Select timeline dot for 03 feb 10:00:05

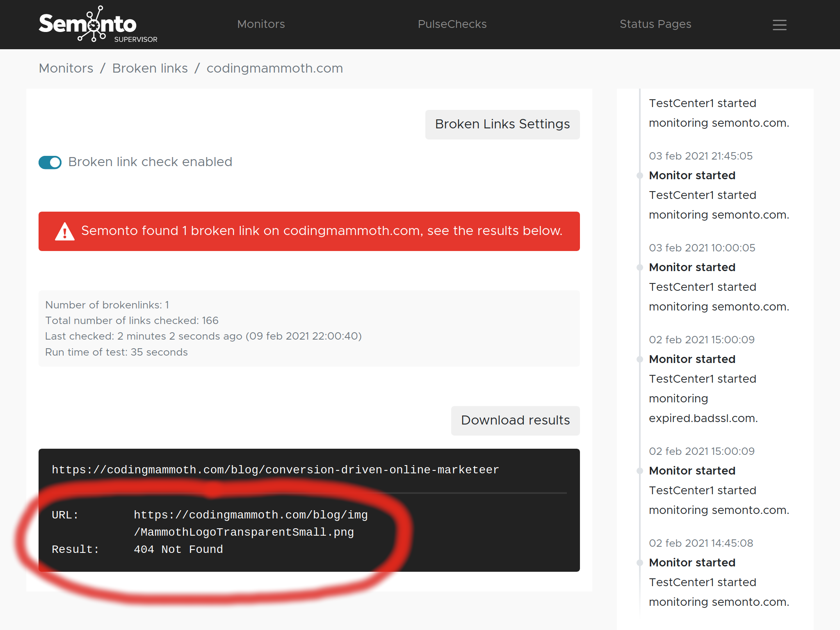pos(639,268)
